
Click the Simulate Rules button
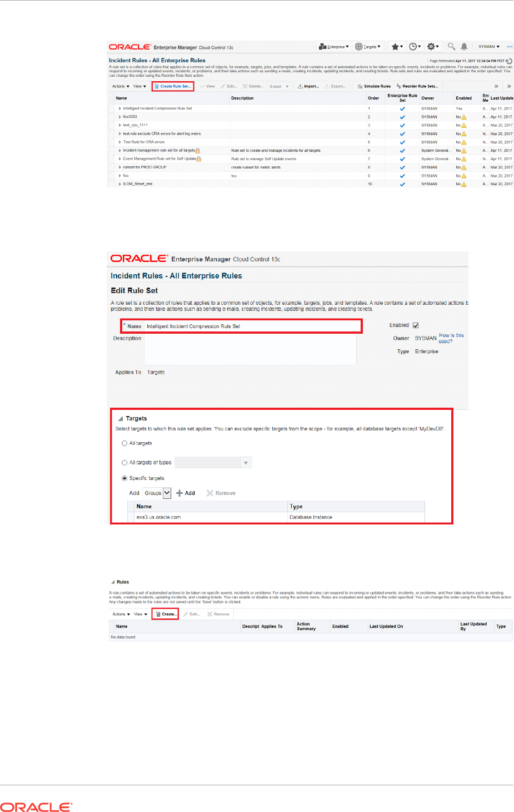click(374, 86)
